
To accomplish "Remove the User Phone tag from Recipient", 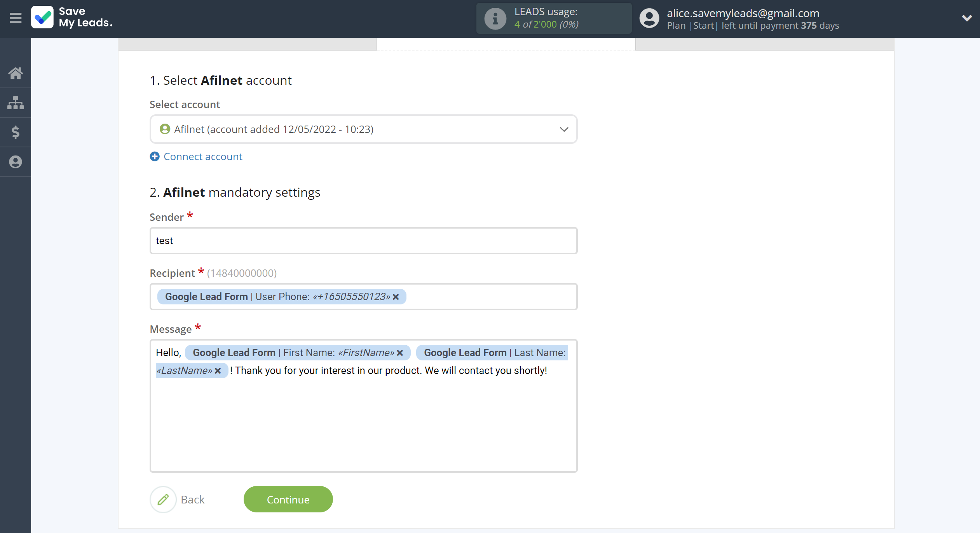I will point(396,297).
